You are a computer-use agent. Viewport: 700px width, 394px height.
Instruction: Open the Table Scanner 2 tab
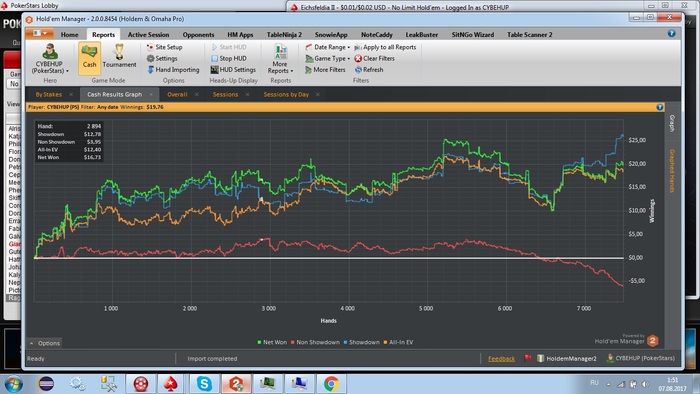pos(529,34)
